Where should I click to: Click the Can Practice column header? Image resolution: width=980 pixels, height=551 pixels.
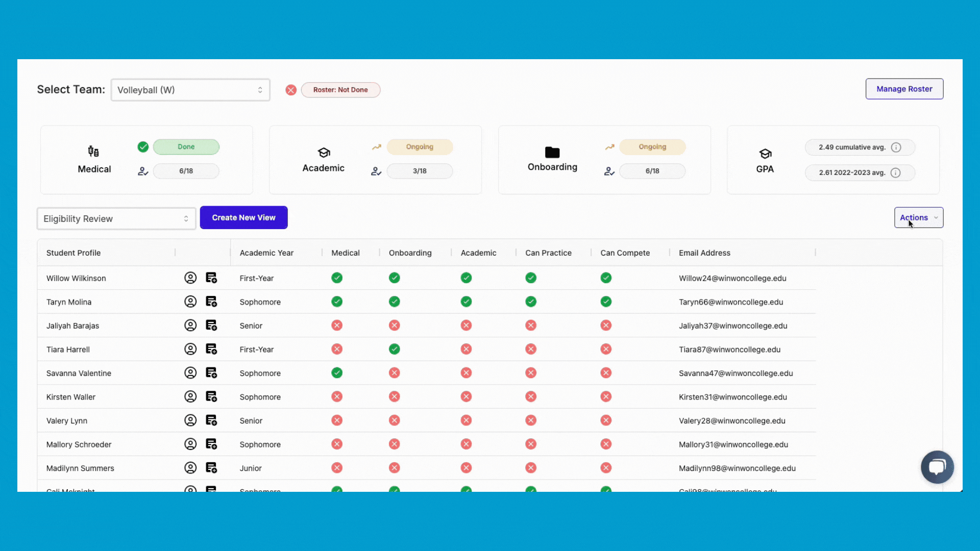(548, 253)
